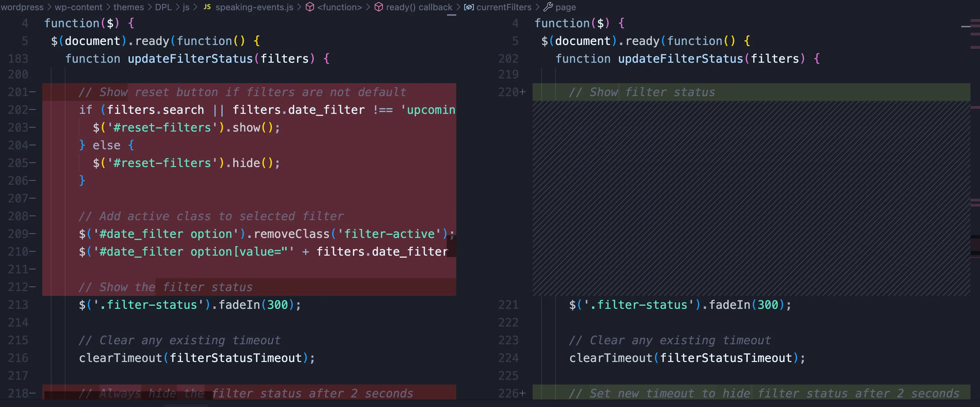Click sticky 'updateFilterStatus(filters)' line in right pane
Image resolution: width=980 pixels, height=407 pixels.
688,59
